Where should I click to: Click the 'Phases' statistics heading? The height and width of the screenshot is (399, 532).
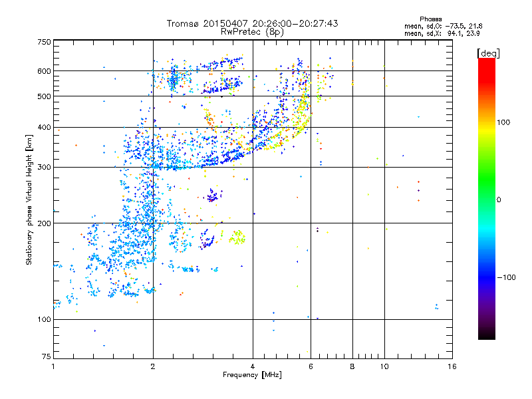pos(430,19)
